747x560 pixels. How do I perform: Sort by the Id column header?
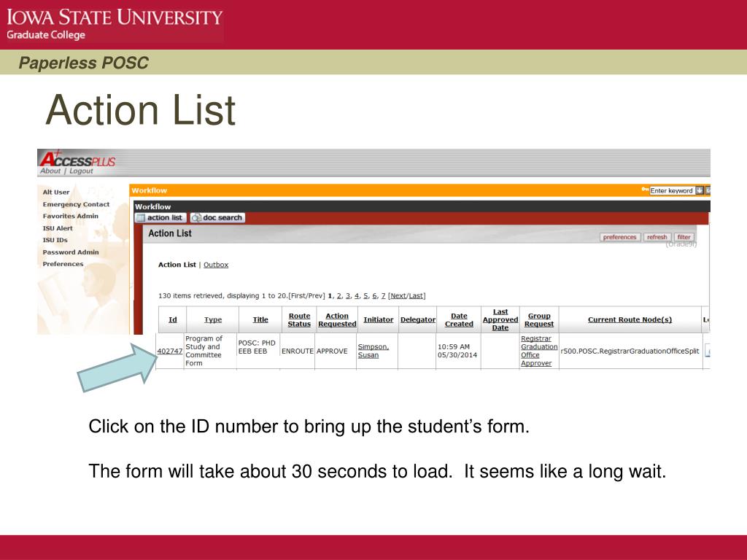[x=172, y=319]
